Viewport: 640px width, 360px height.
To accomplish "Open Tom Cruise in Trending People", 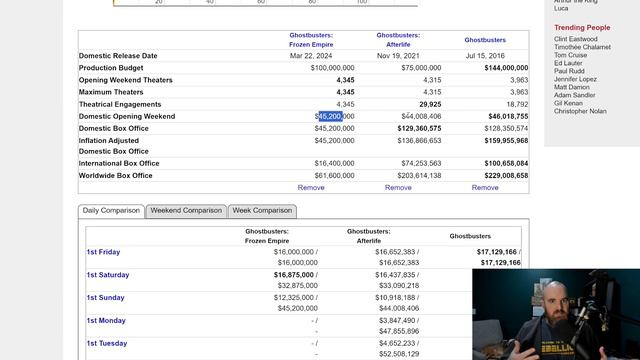I will point(570,55).
